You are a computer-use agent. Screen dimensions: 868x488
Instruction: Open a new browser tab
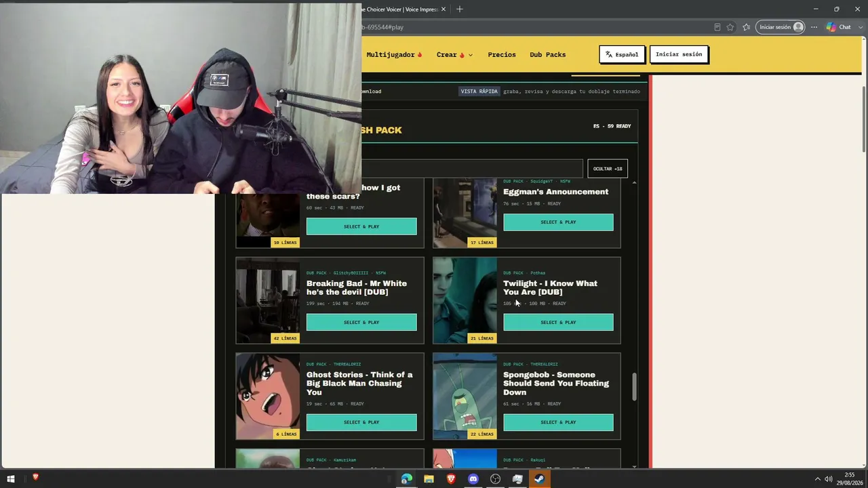click(x=460, y=9)
